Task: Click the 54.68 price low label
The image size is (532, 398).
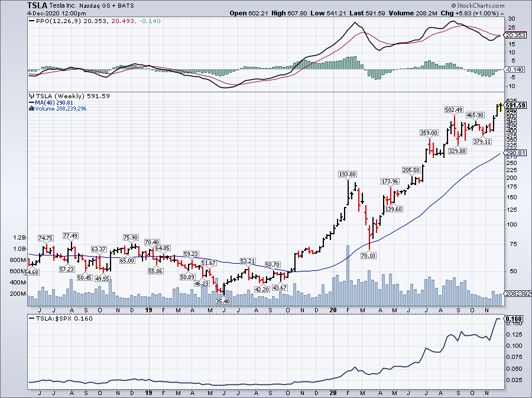Action: click(31, 272)
